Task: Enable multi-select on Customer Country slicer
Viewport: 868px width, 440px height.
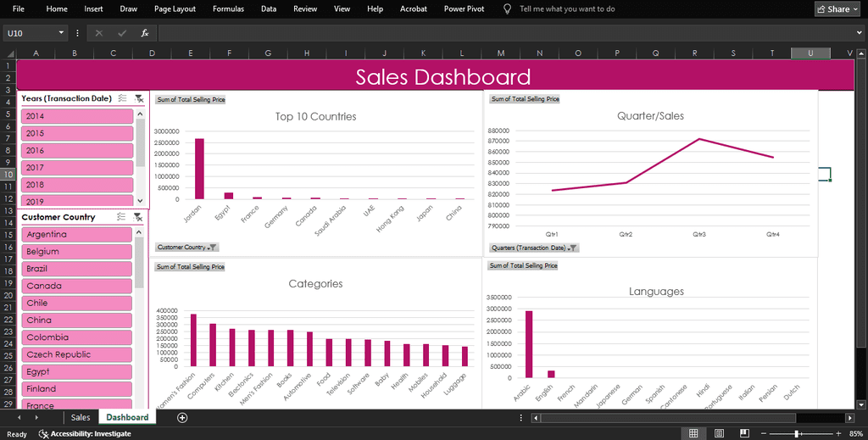Action: (x=122, y=217)
